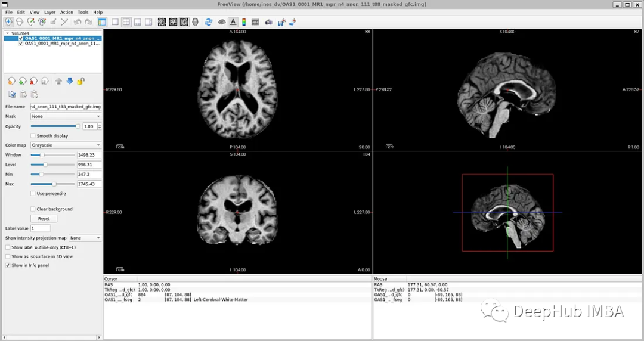Toggle the color bar rainbow icon

[244, 22]
